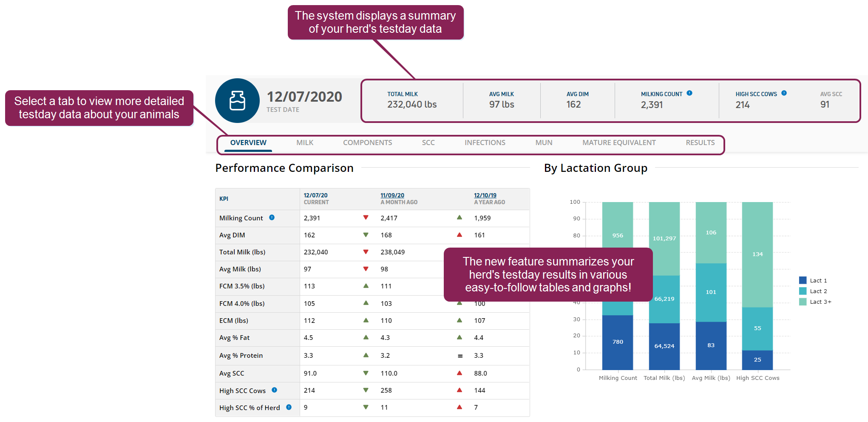Click the 780 segment of Milking Count bar
The height and width of the screenshot is (422, 868).
pos(617,342)
